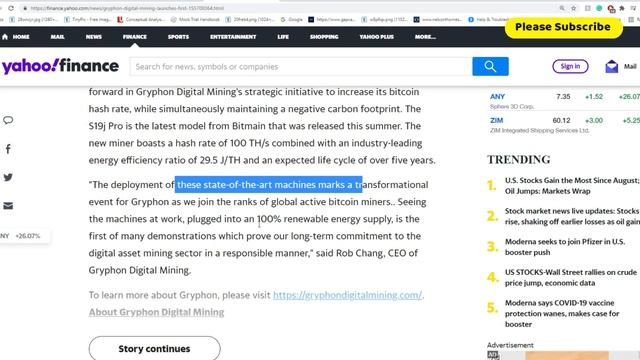The height and width of the screenshot is (360, 640).
Task: Open the Conceptual Analysis bookmark
Action: pos(141,19)
